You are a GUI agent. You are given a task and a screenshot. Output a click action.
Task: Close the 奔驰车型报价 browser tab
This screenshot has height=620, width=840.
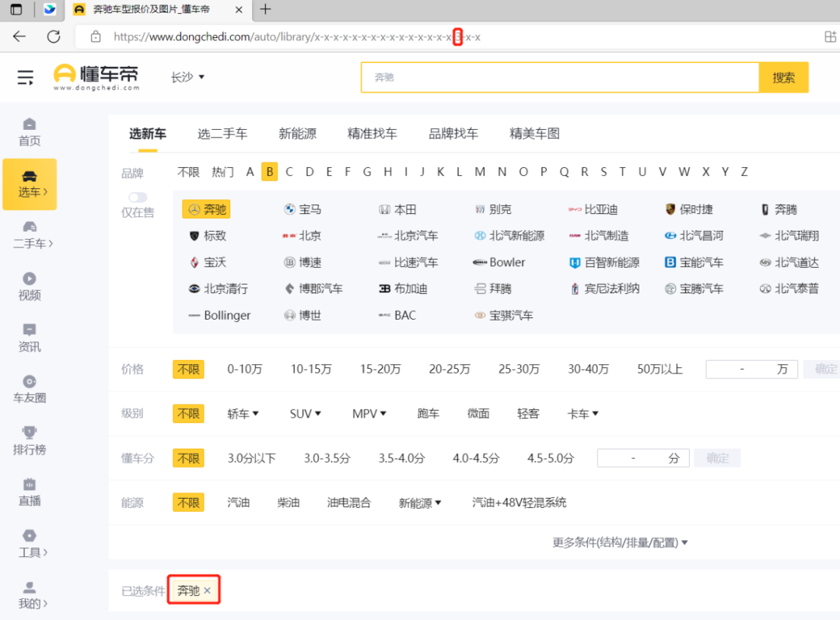tap(239, 9)
